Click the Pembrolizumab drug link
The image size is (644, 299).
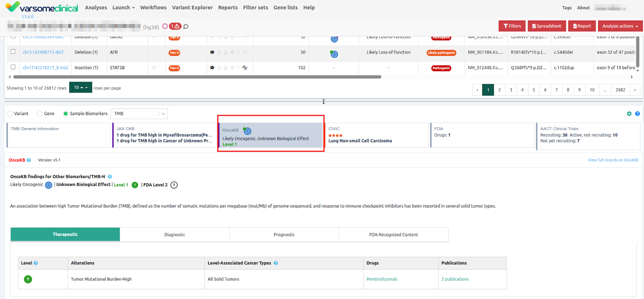pyautogui.click(x=382, y=279)
